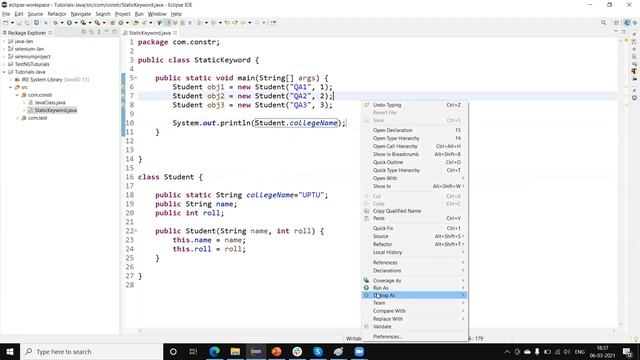Choose Copy Qualified Name in context menu
Screen dimensions: 640x360
[415, 211]
